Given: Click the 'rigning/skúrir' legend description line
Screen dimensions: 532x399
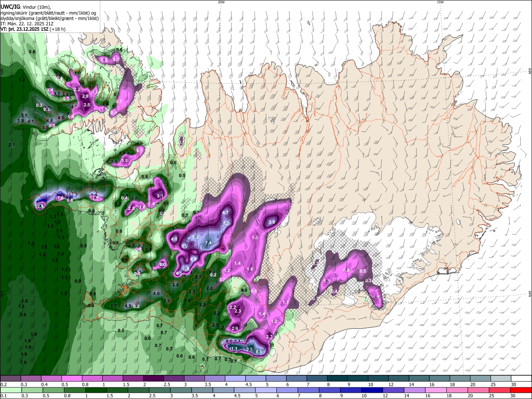Looking at the screenshot, I should 49,12.
